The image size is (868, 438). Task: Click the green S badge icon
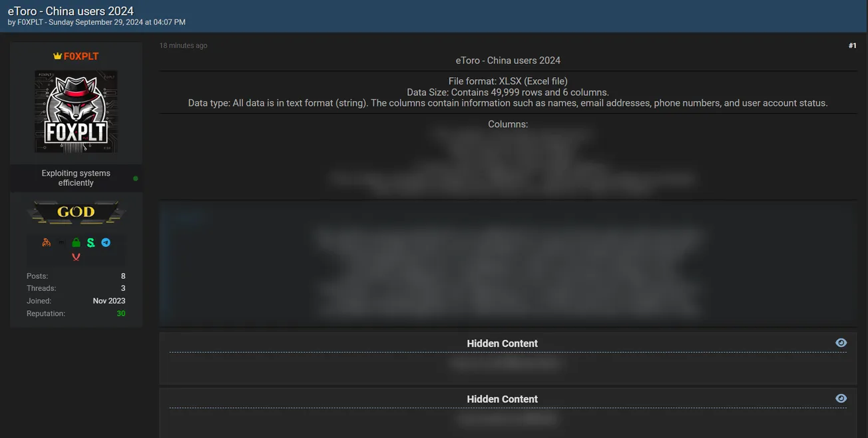pos(91,242)
